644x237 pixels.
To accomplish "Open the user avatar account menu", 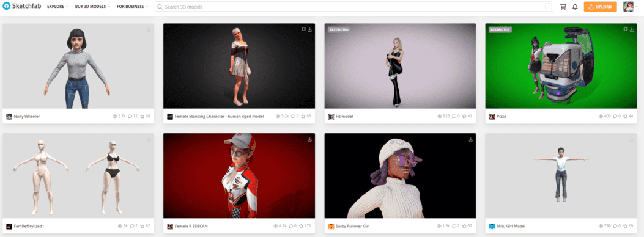I will coord(630,7).
